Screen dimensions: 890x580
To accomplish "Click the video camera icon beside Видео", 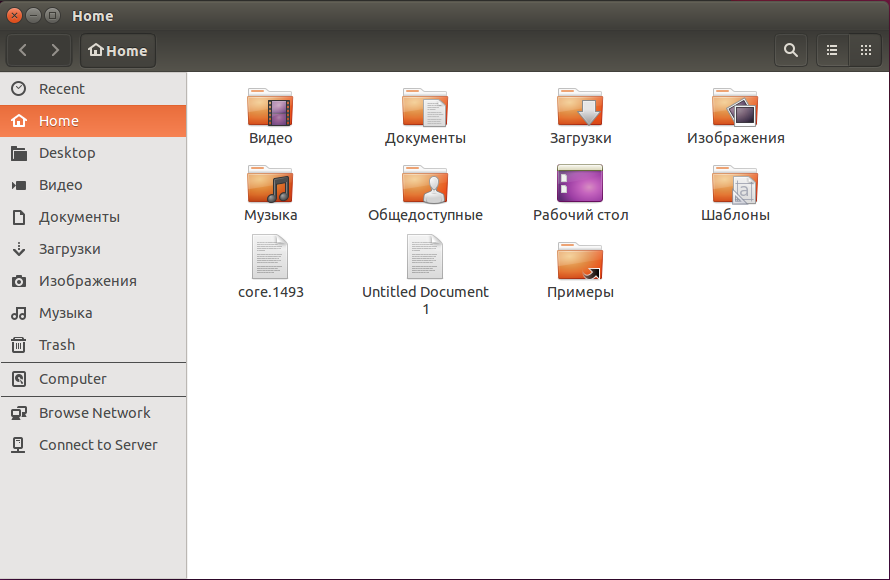I will (x=19, y=185).
